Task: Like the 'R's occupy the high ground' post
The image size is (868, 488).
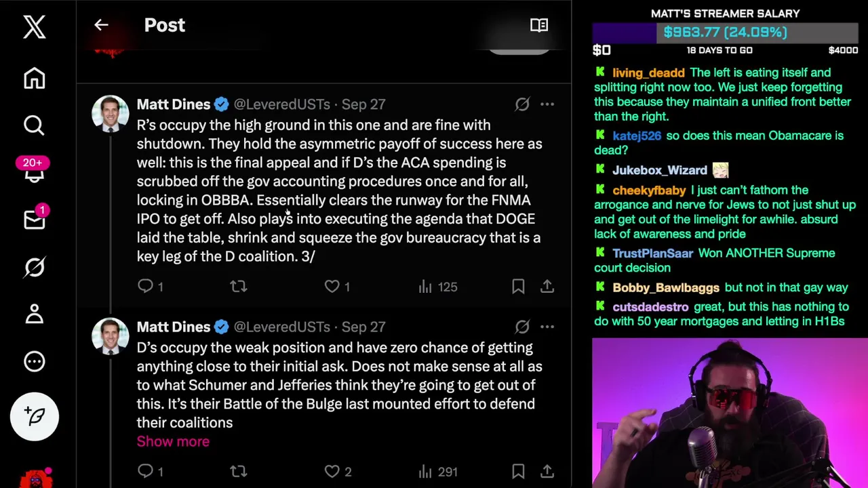Action: 332,287
